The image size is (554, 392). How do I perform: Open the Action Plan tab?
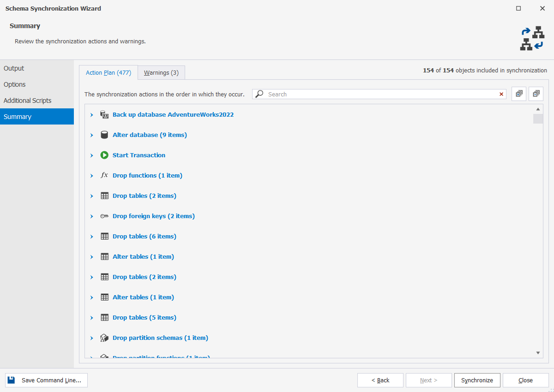pos(108,72)
